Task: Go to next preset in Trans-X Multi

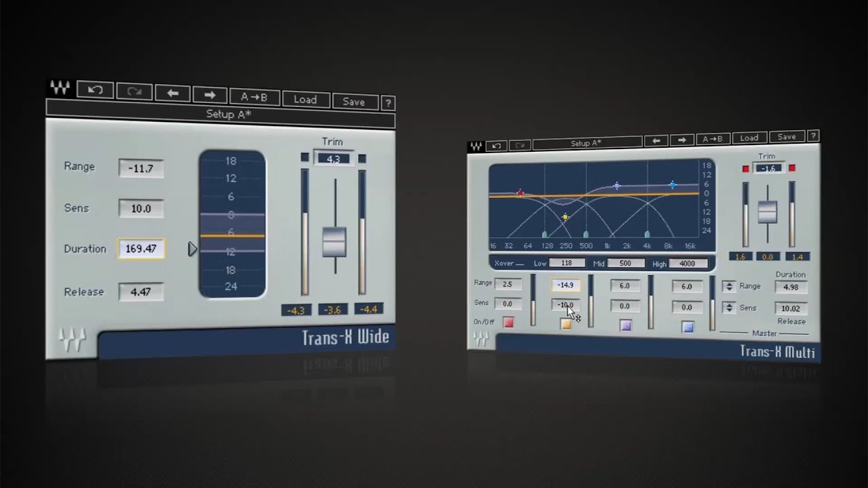Action: [682, 140]
